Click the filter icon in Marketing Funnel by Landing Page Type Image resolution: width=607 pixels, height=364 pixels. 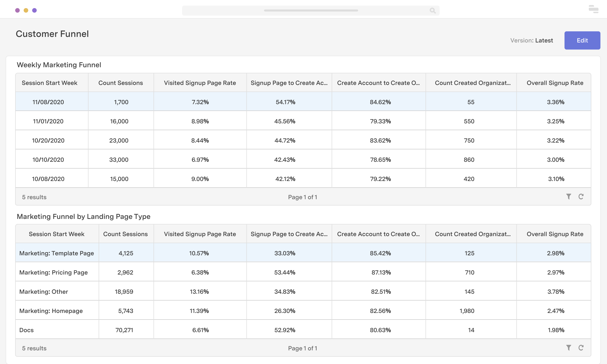pyautogui.click(x=568, y=347)
